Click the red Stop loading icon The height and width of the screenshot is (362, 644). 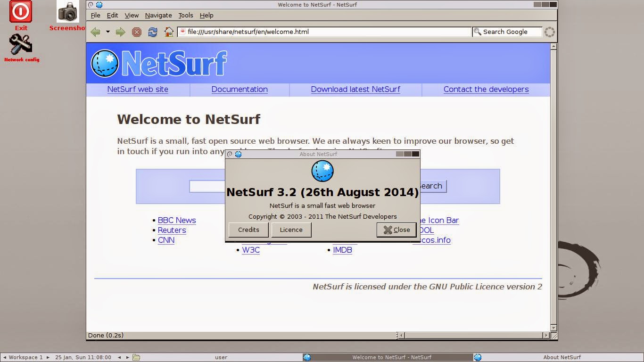137,32
